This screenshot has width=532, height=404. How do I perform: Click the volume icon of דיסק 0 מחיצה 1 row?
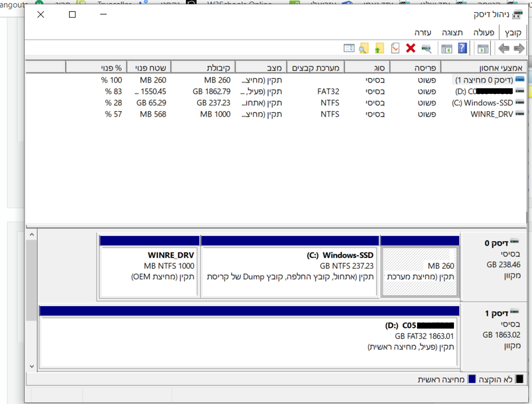[x=520, y=79]
